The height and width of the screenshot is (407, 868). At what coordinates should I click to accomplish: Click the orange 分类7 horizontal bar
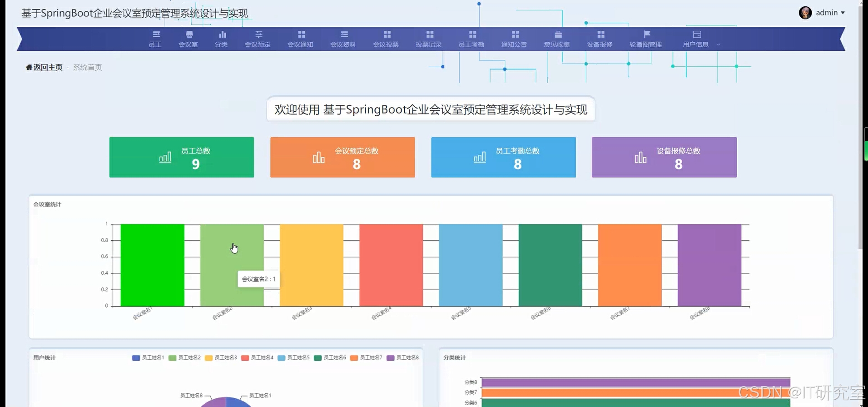636,392
